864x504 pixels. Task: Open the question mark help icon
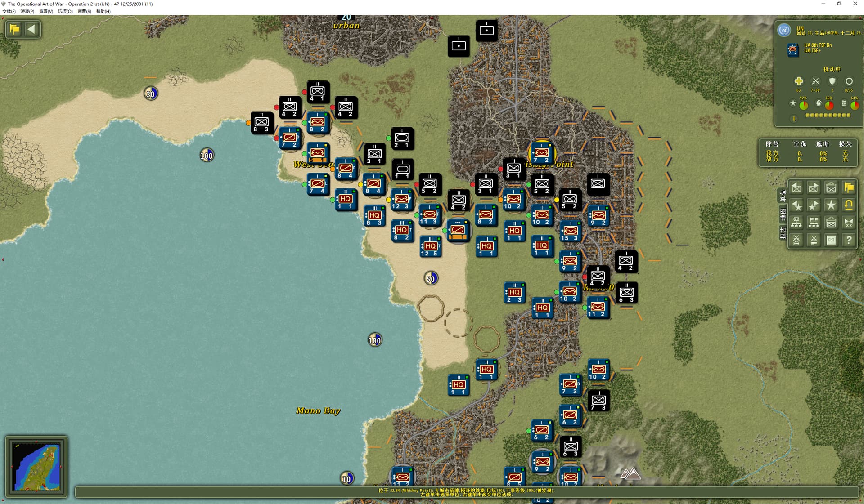[849, 240]
